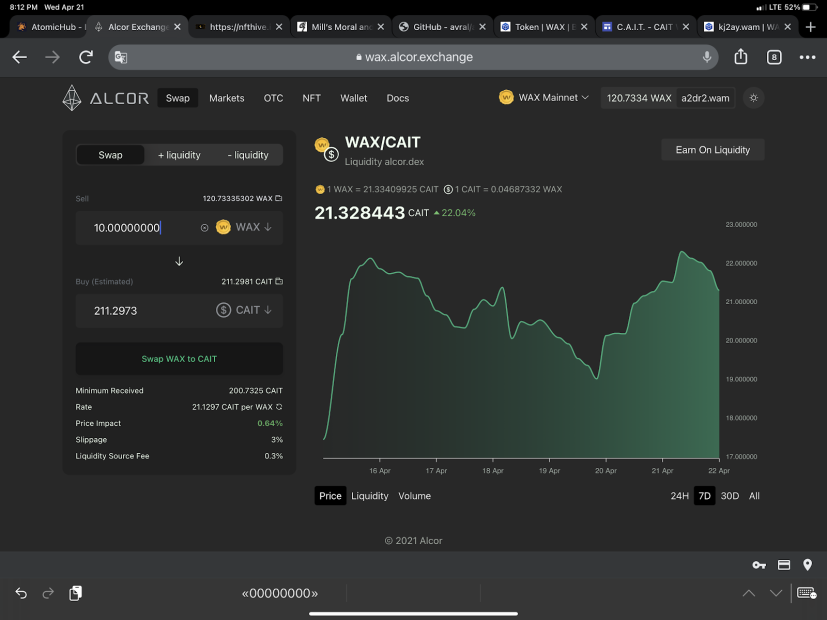This screenshot has height=620, width=827.
Task: Jump to previous field with up chevron
Action: [x=748, y=593]
